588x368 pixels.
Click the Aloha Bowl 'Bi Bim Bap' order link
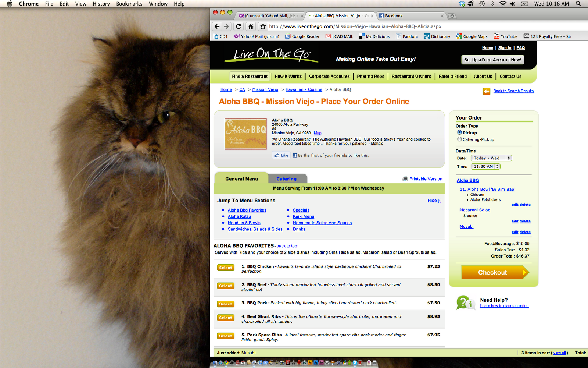pyautogui.click(x=487, y=189)
